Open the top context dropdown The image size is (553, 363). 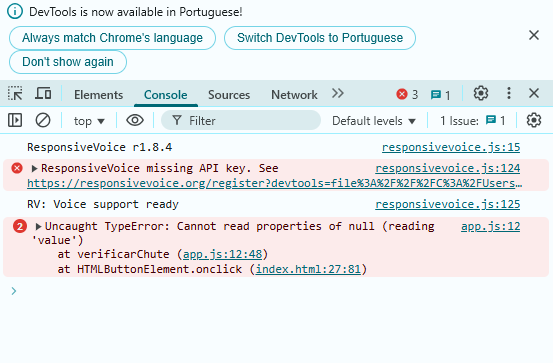pyautogui.click(x=89, y=121)
